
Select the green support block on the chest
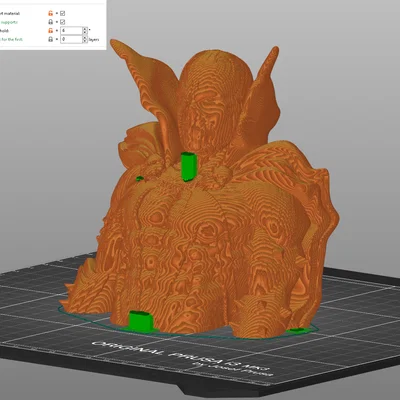[x=189, y=166]
